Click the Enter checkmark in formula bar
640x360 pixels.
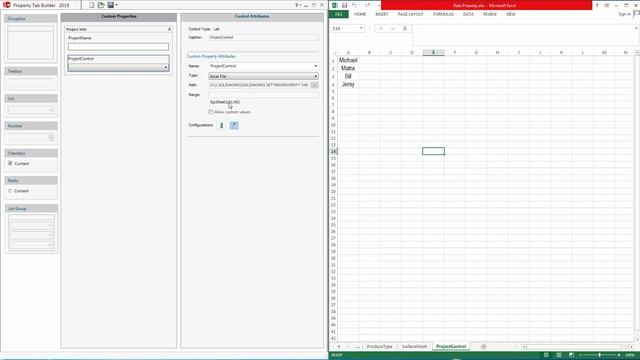click(x=393, y=29)
